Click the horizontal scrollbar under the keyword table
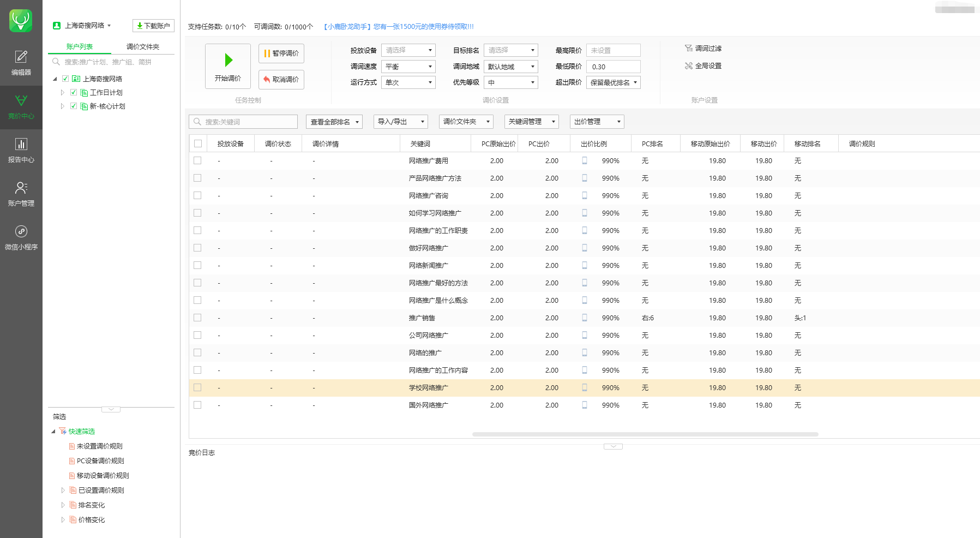 pos(645,434)
